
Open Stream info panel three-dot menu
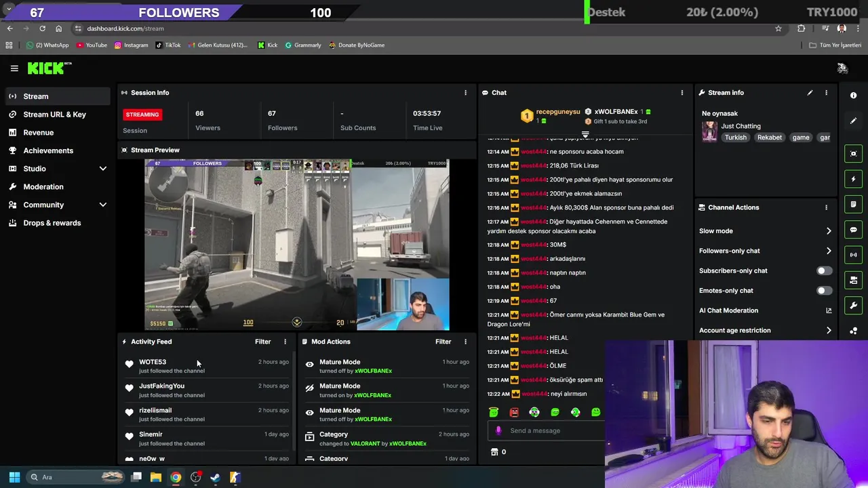(826, 93)
